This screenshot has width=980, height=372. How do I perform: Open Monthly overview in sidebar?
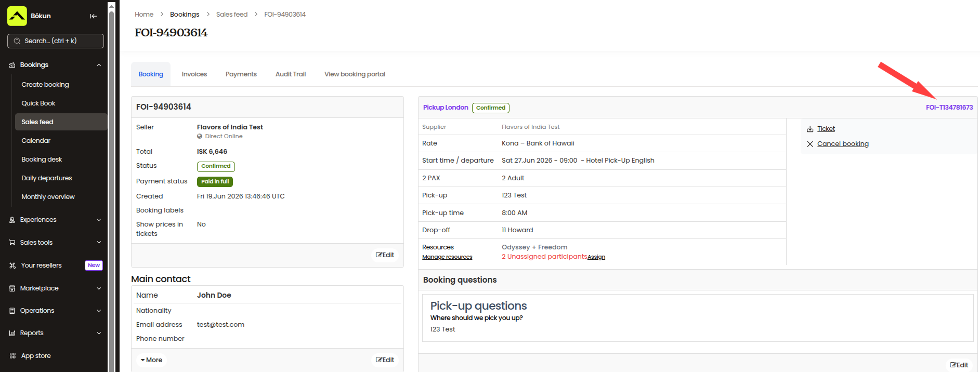pyautogui.click(x=48, y=197)
